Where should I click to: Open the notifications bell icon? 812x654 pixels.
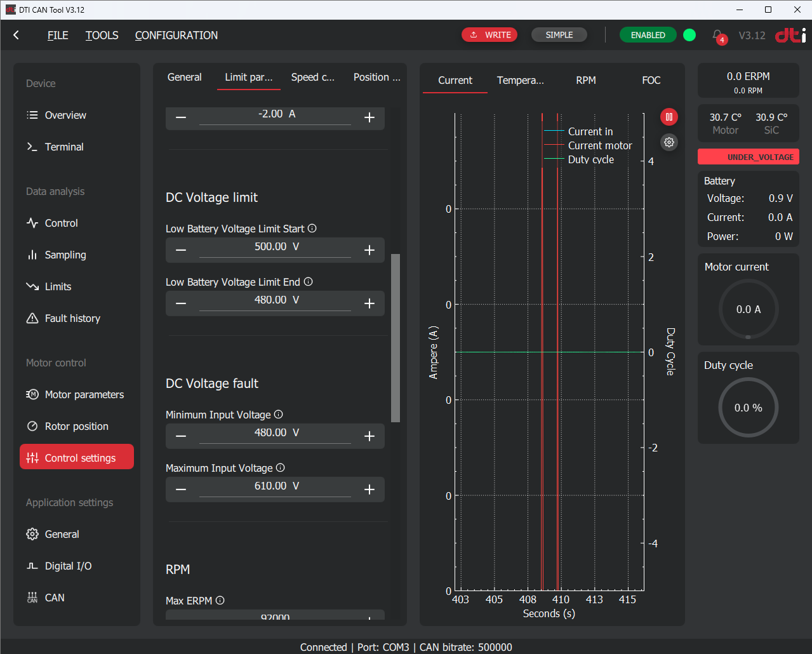[x=718, y=36]
